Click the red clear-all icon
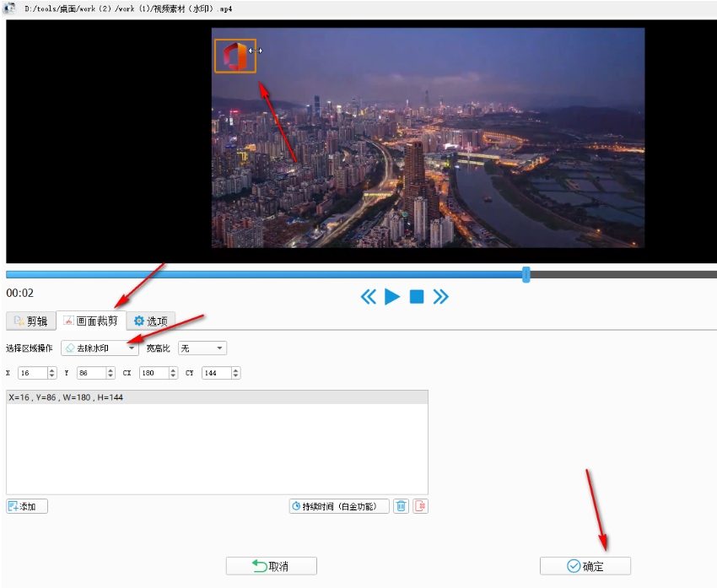Viewport: 717px width, 588px height. pos(420,506)
